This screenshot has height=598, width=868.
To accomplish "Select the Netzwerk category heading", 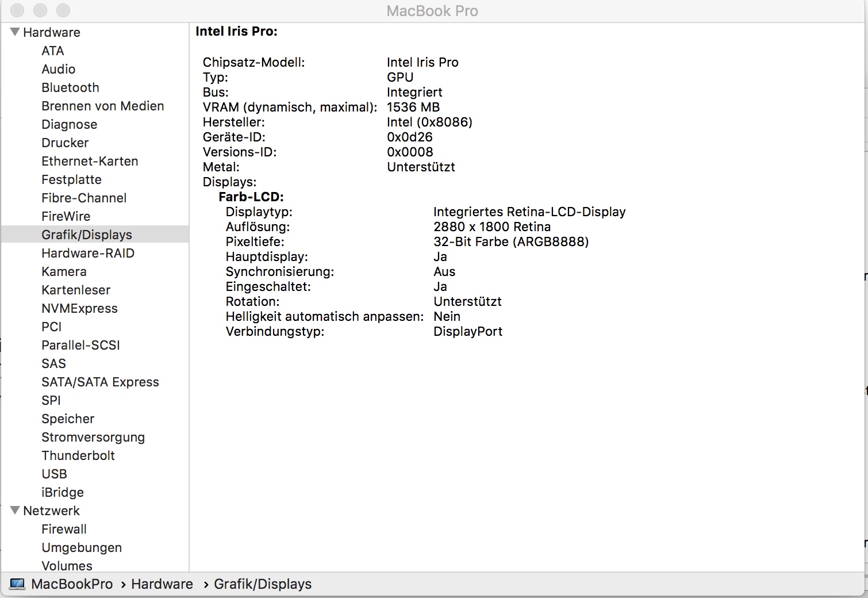I will point(51,511).
